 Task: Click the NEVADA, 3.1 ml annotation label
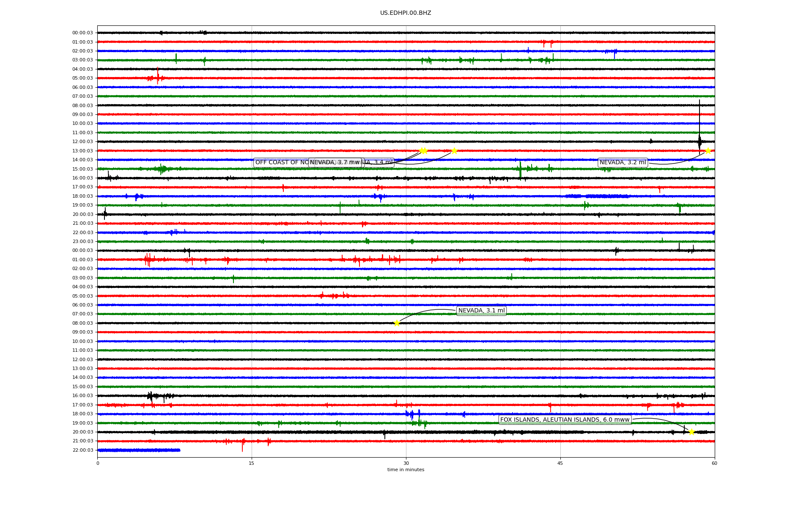[x=481, y=311]
